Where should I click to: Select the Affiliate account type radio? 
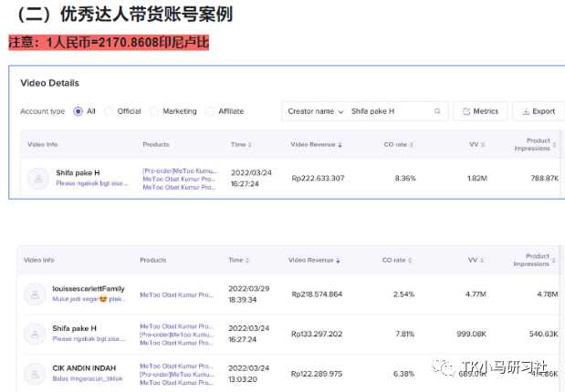[210, 111]
